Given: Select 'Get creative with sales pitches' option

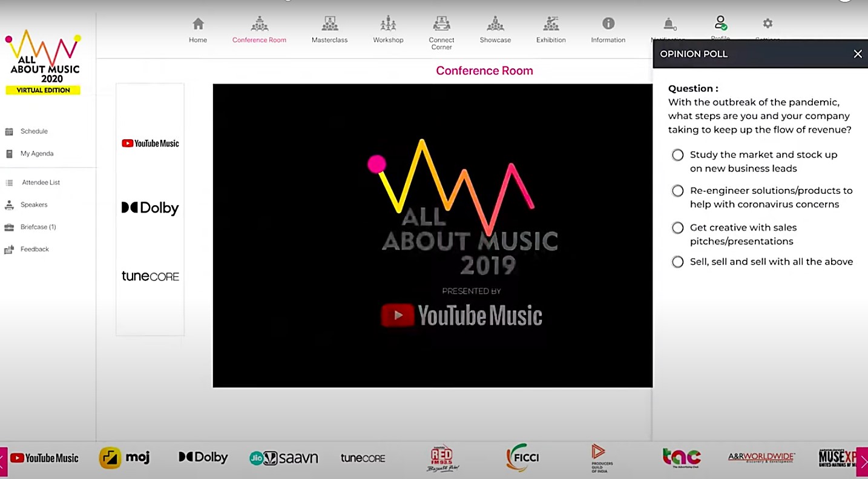Looking at the screenshot, I should pyautogui.click(x=677, y=228).
